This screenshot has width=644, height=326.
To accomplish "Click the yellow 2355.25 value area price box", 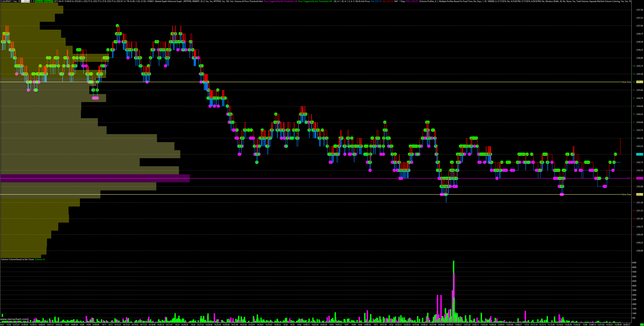I will (639, 82).
